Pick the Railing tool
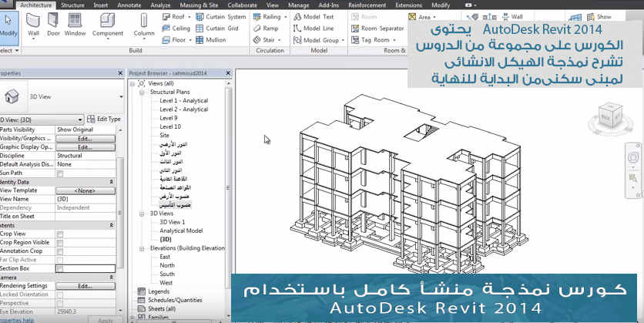 (x=267, y=17)
